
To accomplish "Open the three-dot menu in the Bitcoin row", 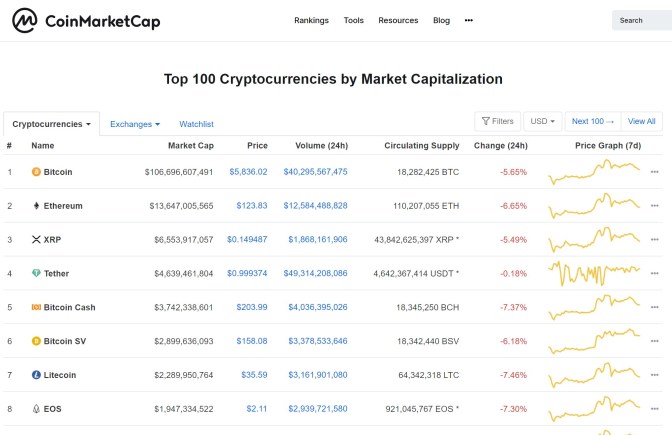I will (x=655, y=172).
